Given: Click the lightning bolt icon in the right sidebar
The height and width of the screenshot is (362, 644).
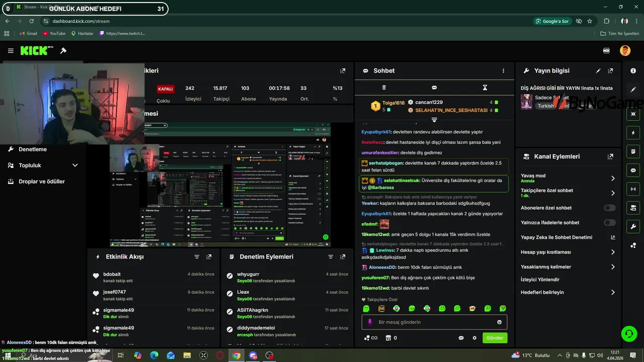Looking at the screenshot, I should click(633, 133).
